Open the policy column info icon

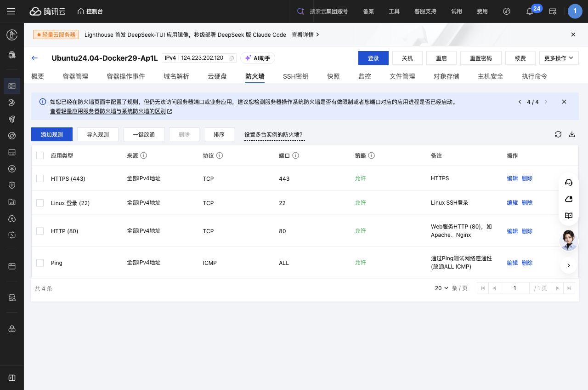[x=371, y=155]
